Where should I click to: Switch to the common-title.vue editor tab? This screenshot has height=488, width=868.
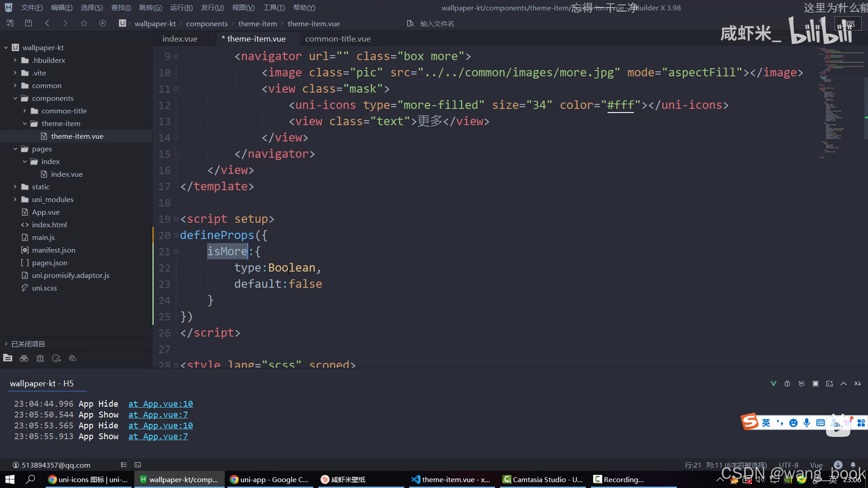click(338, 39)
